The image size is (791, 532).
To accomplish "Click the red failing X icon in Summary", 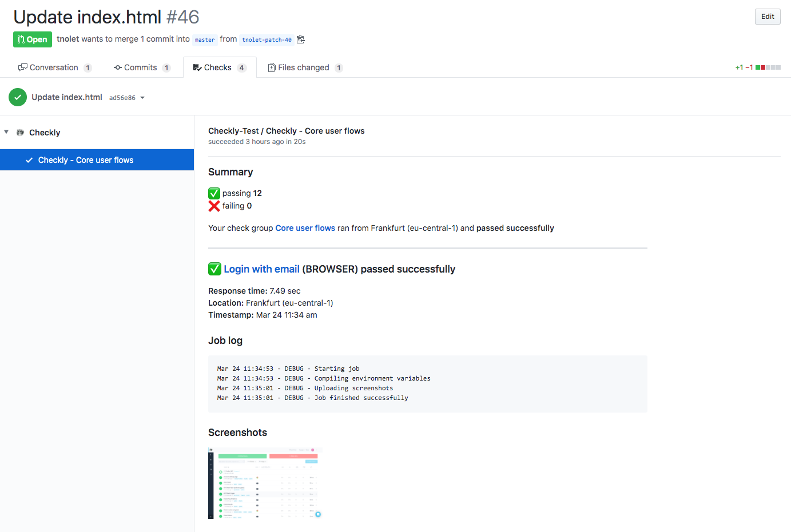I will coord(213,206).
